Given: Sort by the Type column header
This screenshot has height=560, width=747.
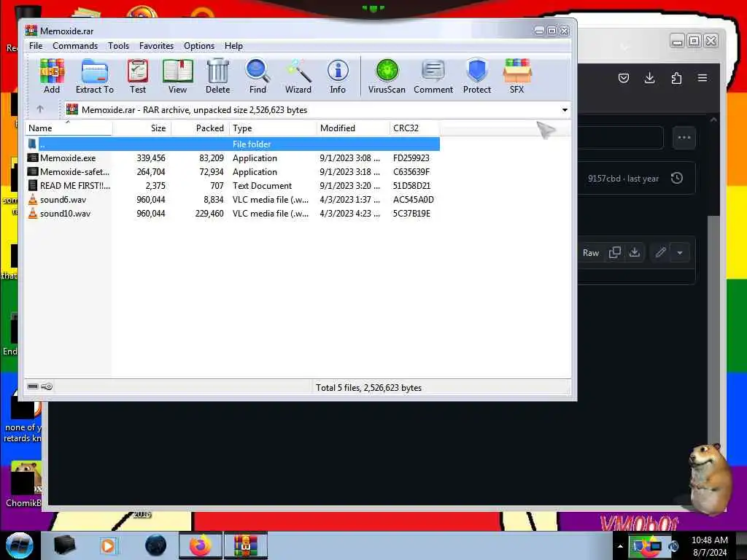Looking at the screenshot, I should (x=273, y=128).
